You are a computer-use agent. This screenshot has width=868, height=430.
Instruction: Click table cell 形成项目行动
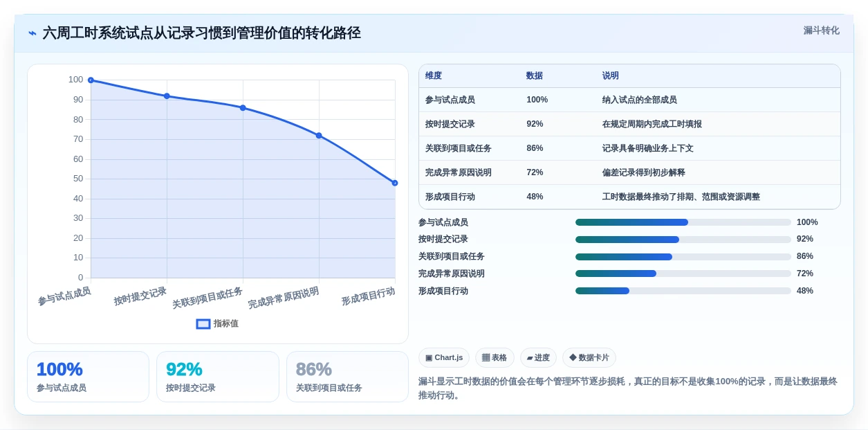point(450,197)
